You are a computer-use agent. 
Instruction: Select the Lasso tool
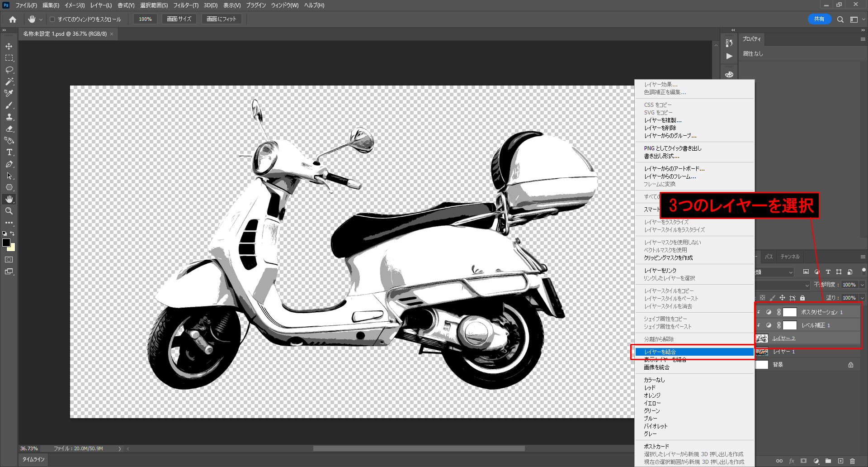9,70
